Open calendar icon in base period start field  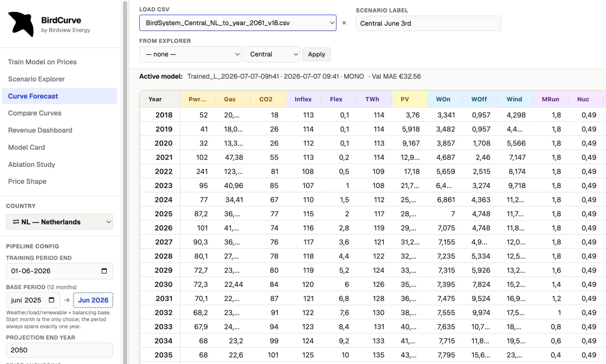[x=52, y=300]
